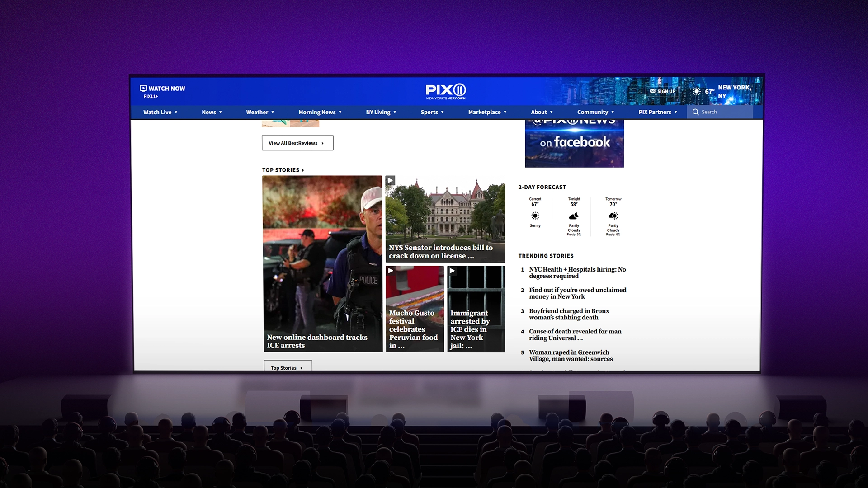Open the Top Stories heading link
The height and width of the screenshot is (488, 868).
(283, 170)
